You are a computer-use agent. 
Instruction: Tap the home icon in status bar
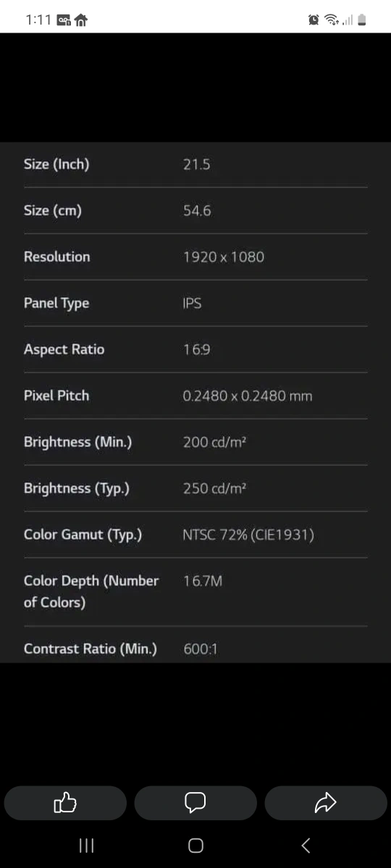point(81,20)
